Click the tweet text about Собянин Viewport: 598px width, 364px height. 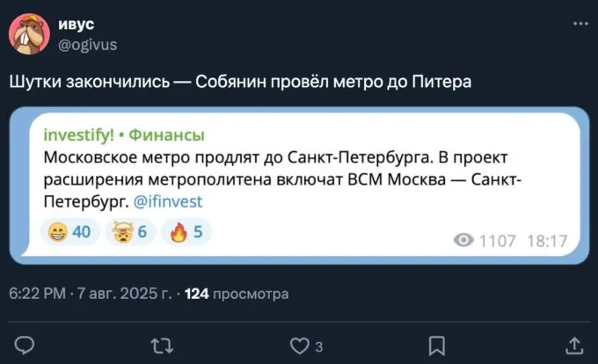pos(240,82)
